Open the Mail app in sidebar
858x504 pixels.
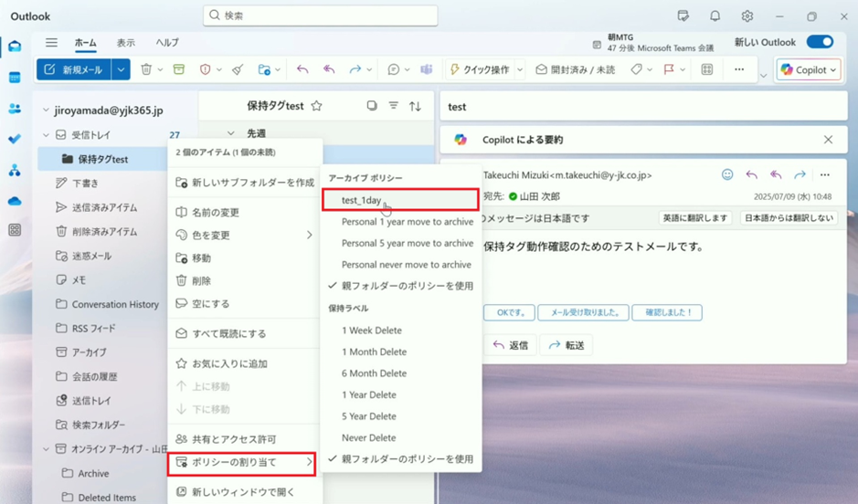pyautogui.click(x=15, y=46)
